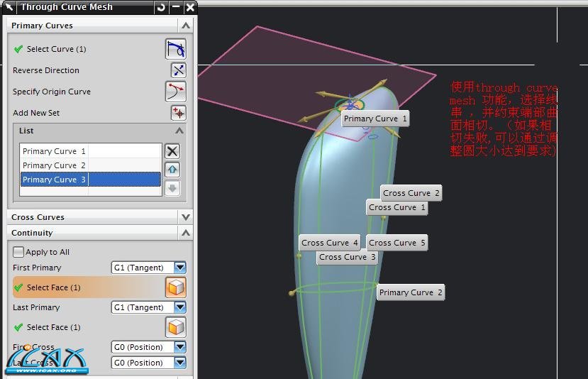
Task: Collapse the Continuity section
Action: pos(185,233)
